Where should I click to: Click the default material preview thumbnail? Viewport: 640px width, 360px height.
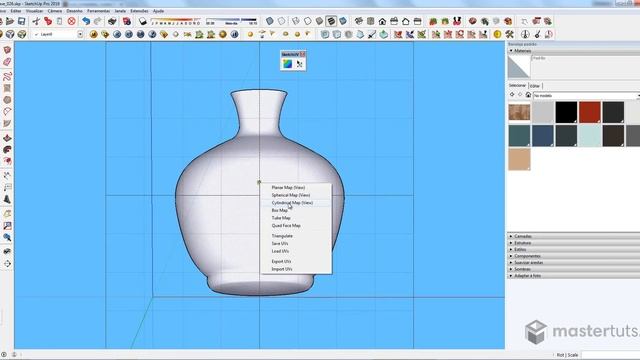pos(519,67)
